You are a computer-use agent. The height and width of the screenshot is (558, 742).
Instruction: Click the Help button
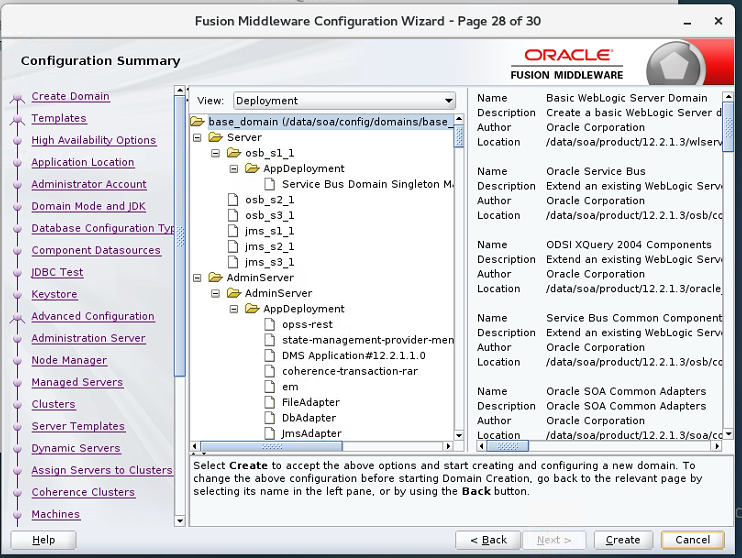44,540
